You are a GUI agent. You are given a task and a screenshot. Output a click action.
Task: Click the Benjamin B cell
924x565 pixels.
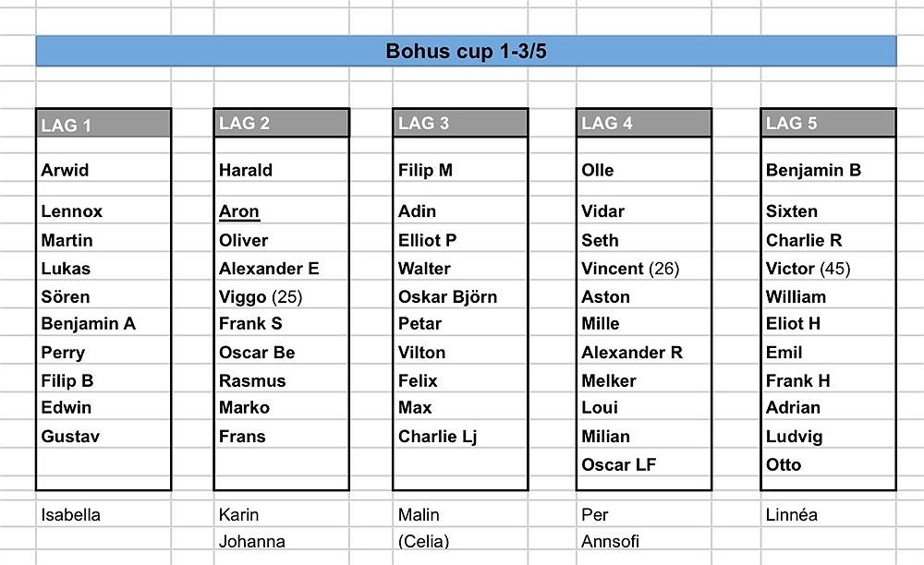pos(813,170)
